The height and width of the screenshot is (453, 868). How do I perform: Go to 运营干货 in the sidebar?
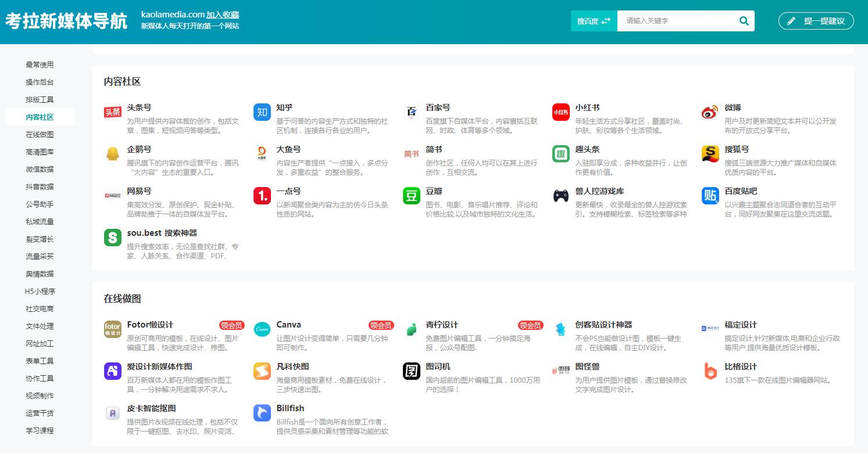coord(40,413)
